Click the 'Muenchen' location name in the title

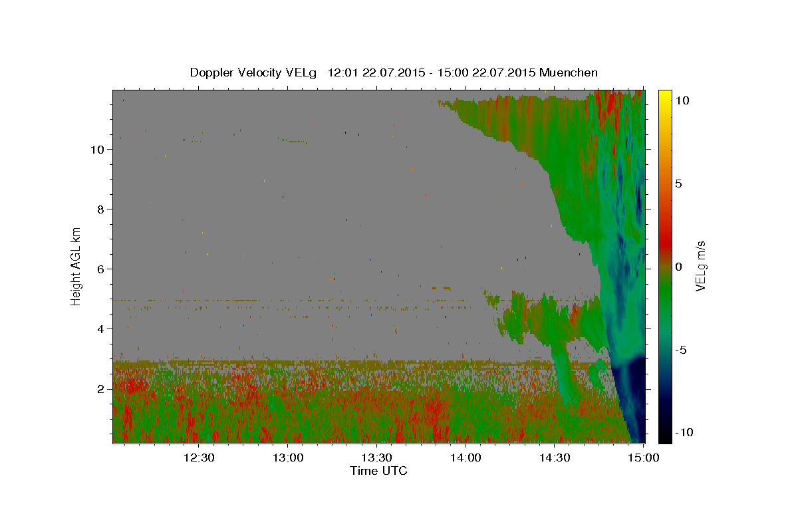[x=569, y=72]
